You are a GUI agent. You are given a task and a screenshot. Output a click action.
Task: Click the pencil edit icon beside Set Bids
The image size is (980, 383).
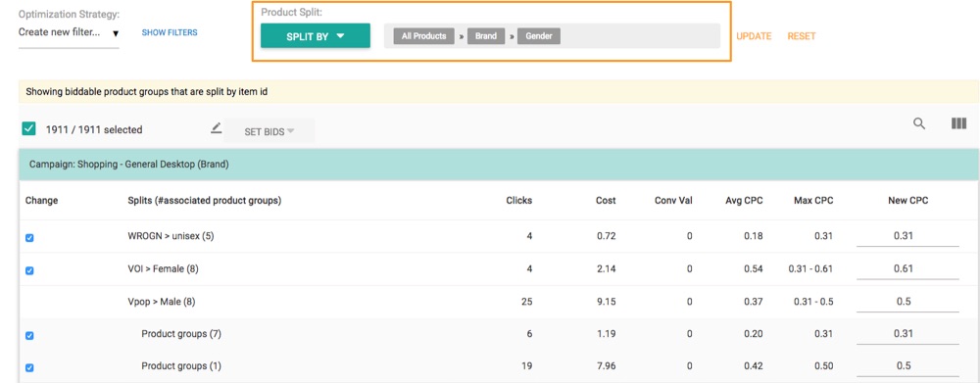tap(216, 128)
